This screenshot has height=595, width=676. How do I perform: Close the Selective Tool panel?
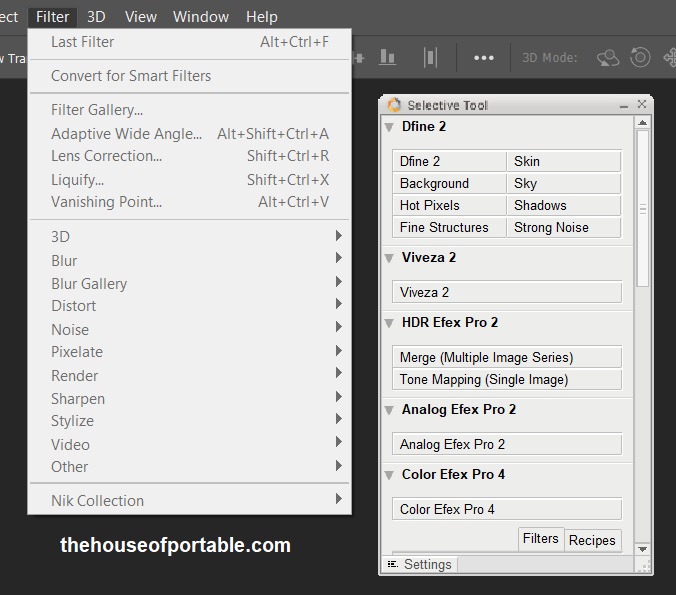642,104
